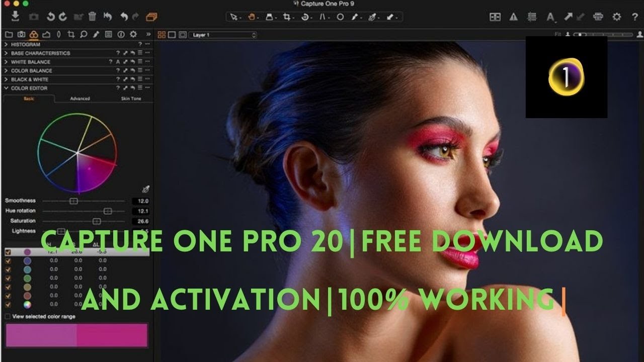Uncheck the red color range checkbox

pyautogui.click(x=8, y=296)
